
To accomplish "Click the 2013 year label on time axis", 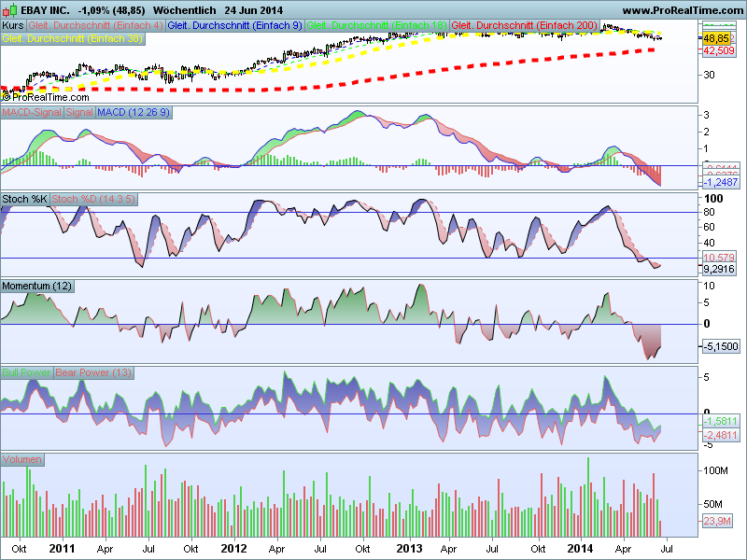I will 409,549.
